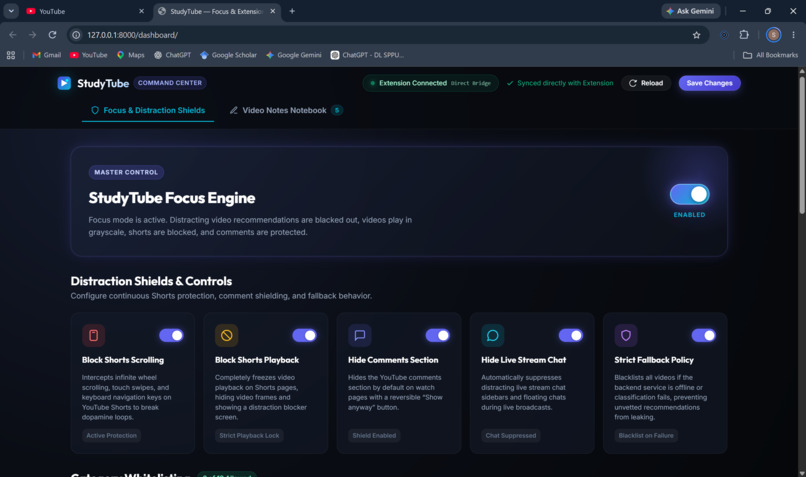Open the Chrome three-dot menu
This screenshot has height=477, width=806.
tap(793, 35)
